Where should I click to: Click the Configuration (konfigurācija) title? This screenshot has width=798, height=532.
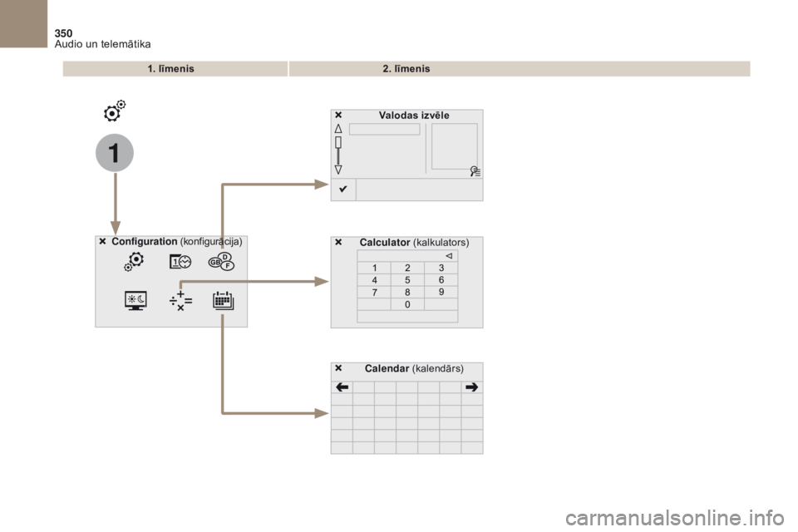pos(176,242)
